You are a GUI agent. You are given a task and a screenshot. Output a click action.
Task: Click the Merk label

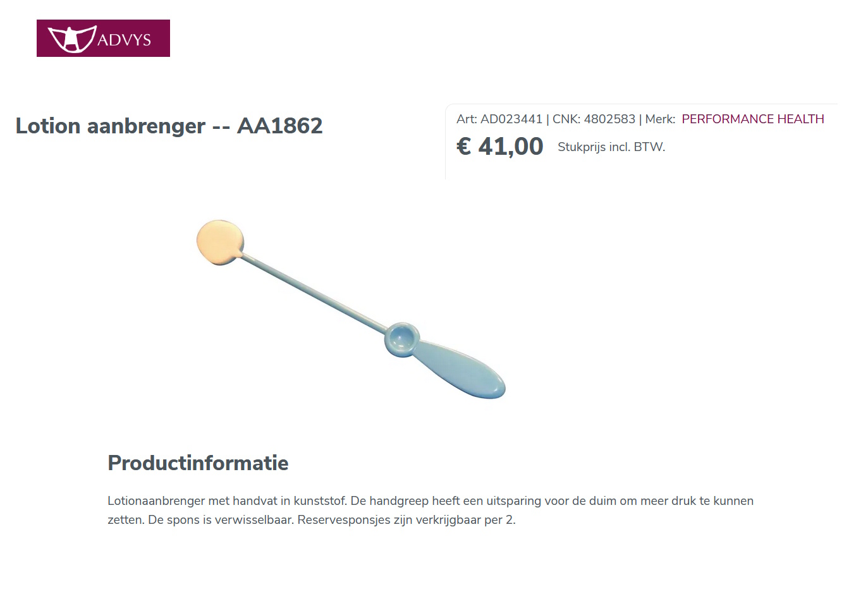(x=659, y=119)
